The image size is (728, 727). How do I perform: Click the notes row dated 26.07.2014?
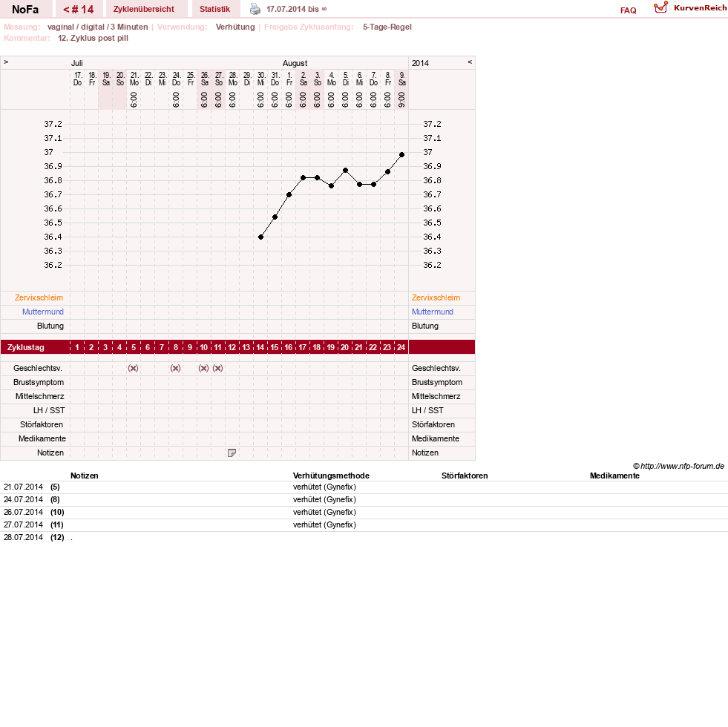(x=364, y=512)
